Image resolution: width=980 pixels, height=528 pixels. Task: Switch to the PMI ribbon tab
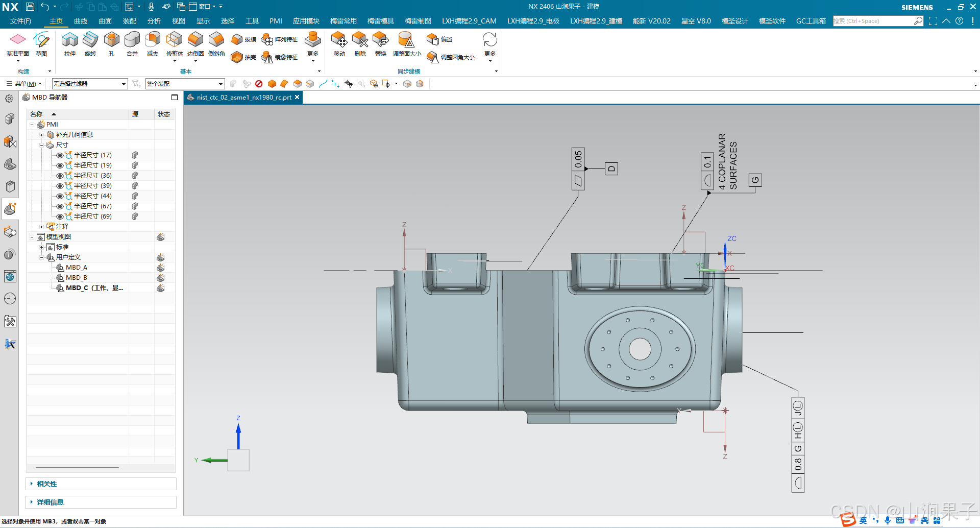276,21
